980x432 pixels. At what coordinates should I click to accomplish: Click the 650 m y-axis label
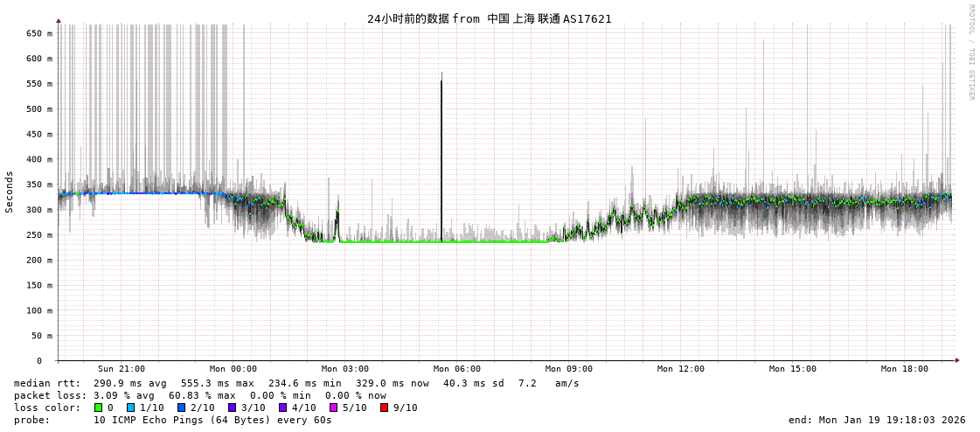point(39,33)
